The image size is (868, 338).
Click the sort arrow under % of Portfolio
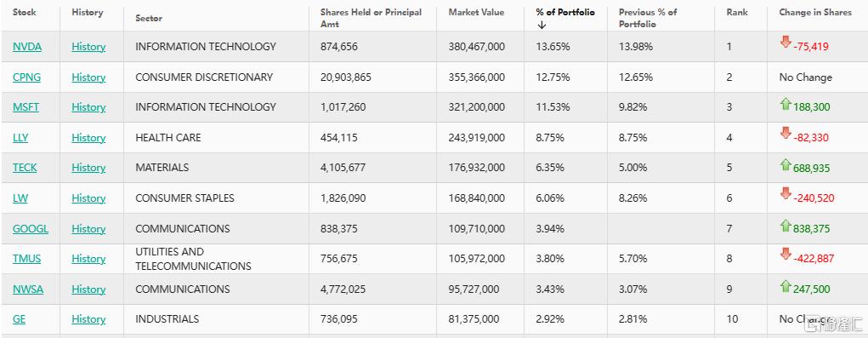coord(542,25)
